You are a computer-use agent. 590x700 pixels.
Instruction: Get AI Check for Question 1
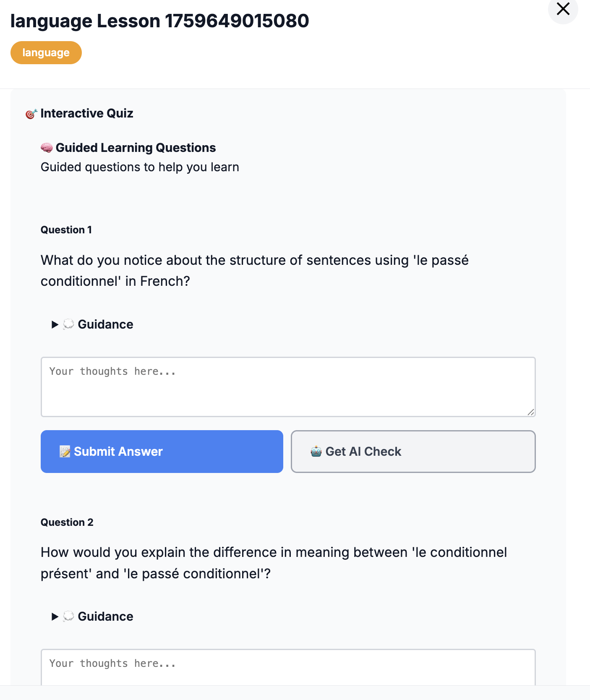coord(413,452)
